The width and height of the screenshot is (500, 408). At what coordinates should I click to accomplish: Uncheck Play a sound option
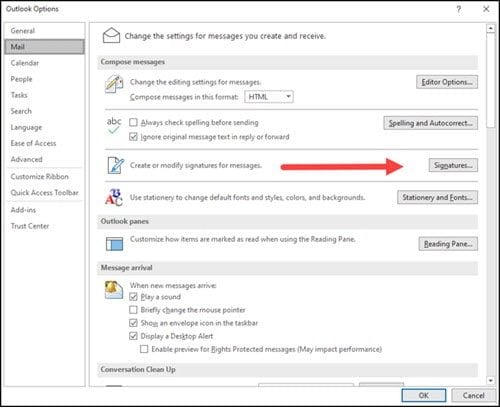point(133,297)
